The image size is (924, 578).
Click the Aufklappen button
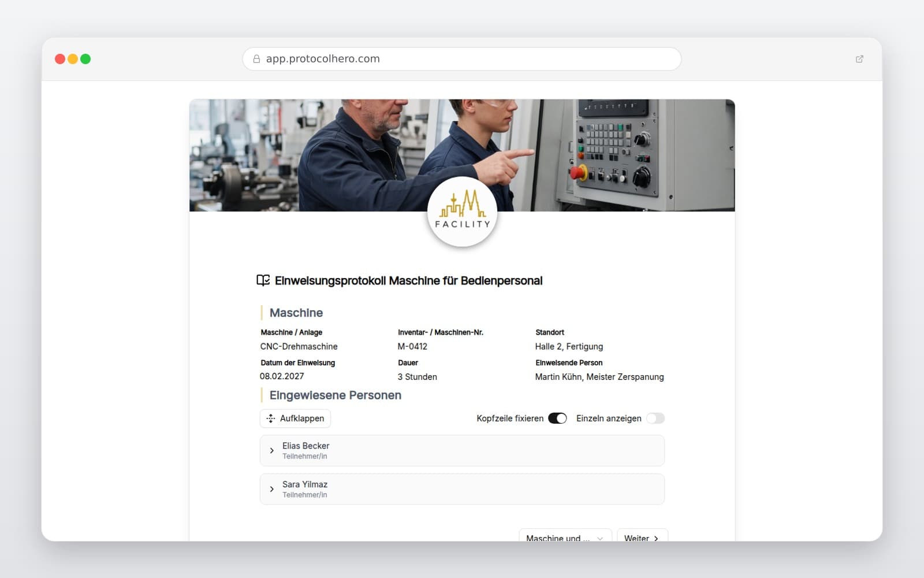click(295, 418)
